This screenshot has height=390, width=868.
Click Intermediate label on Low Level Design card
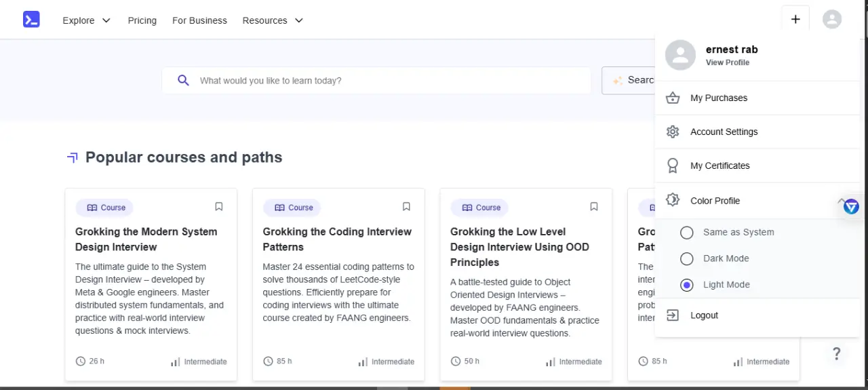pos(580,362)
